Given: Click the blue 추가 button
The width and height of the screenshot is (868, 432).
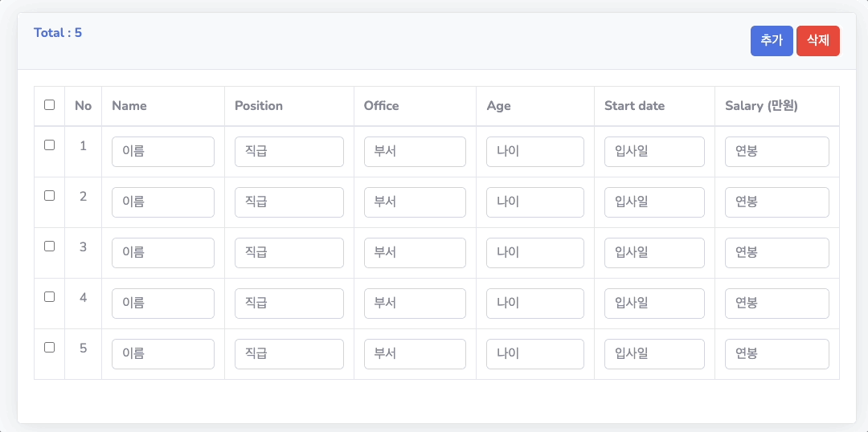Looking at the screenshot, I should (772, 41).
